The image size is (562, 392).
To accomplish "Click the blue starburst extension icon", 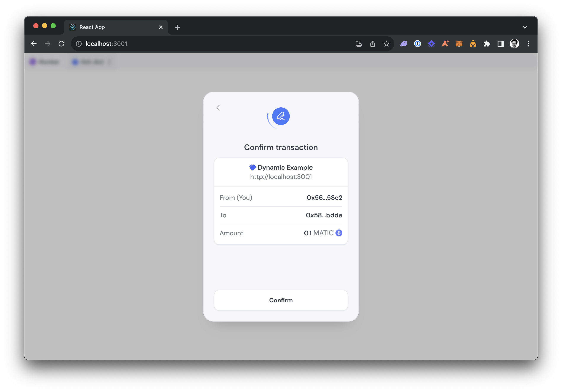I will (x=431, y=44).
